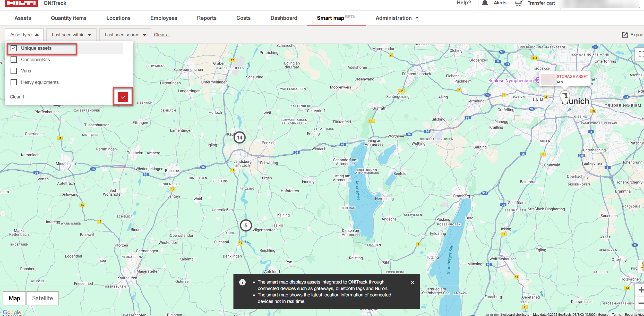This screenshot has height=316, width=644.
Task: Open the Last seen source dropdown
Action: [x=125, y=35]
